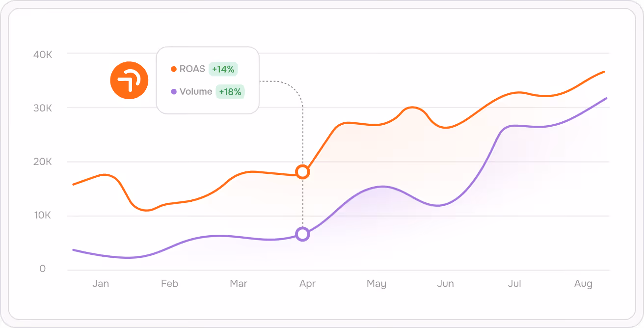The image size is (644, 328).
Task: Click the orange circular logo icon
Action: click(x=129, y=80)
